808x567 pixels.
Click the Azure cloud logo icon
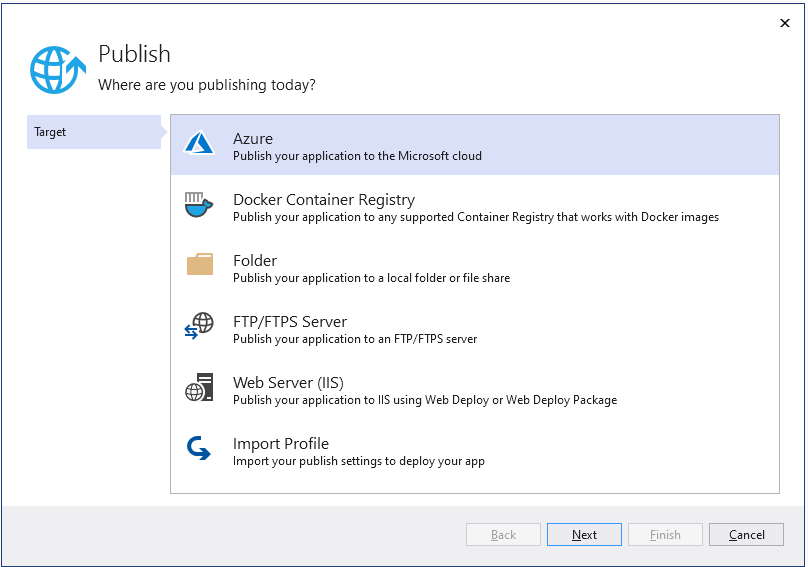200,145
